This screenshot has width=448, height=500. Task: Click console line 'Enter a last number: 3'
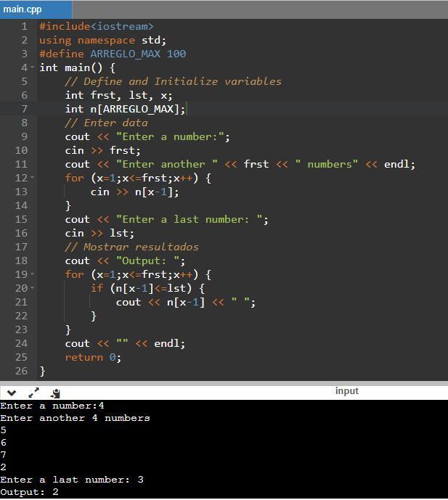pos(72,480)
